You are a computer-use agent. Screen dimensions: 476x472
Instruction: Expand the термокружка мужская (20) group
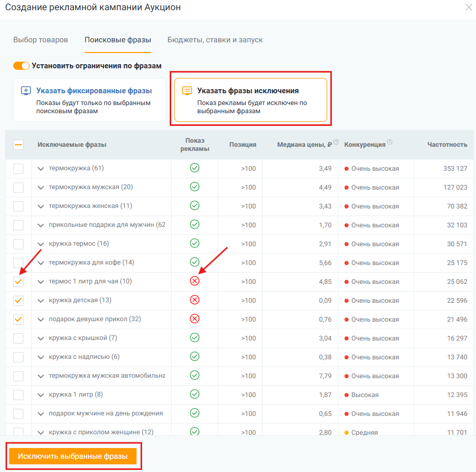pos(41,188)
